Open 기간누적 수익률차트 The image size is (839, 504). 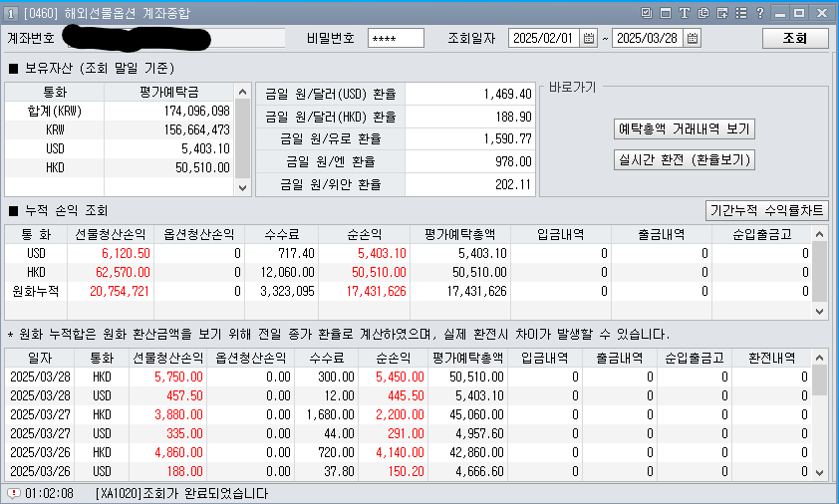[x=767, y=211]
